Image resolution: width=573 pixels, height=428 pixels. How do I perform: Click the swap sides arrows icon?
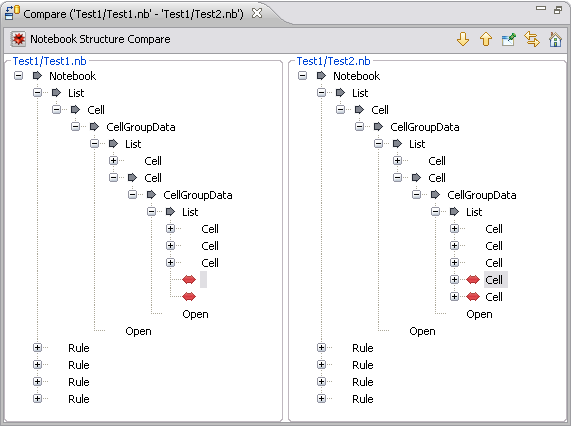[x=532, y=39]
